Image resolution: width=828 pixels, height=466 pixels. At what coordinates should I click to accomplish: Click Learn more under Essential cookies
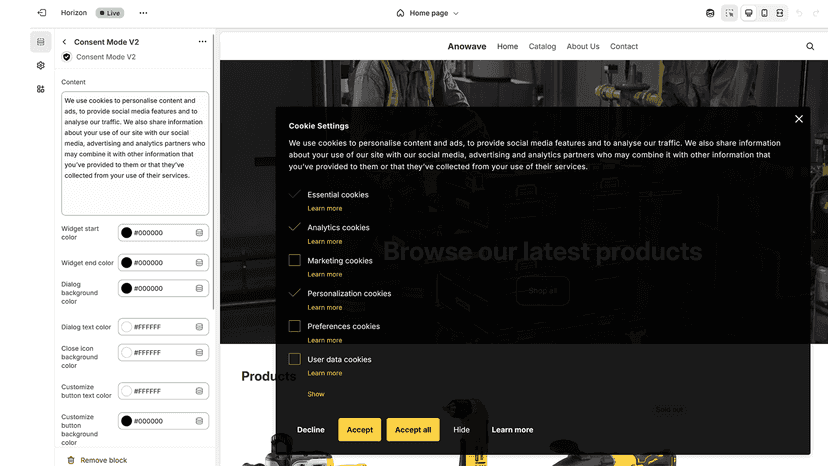tap(325, 209)
